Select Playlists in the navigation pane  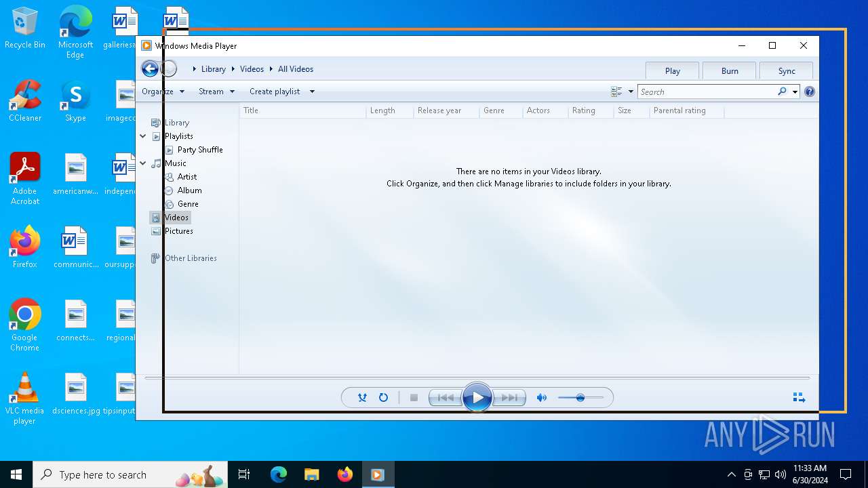pos(178,136)
